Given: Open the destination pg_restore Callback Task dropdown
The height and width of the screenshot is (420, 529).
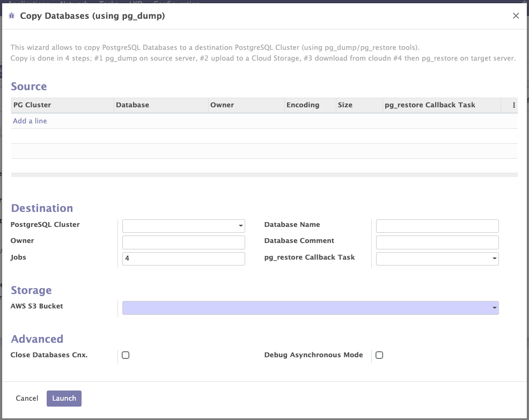Looking at the screenshot, I should click(437, 259).
